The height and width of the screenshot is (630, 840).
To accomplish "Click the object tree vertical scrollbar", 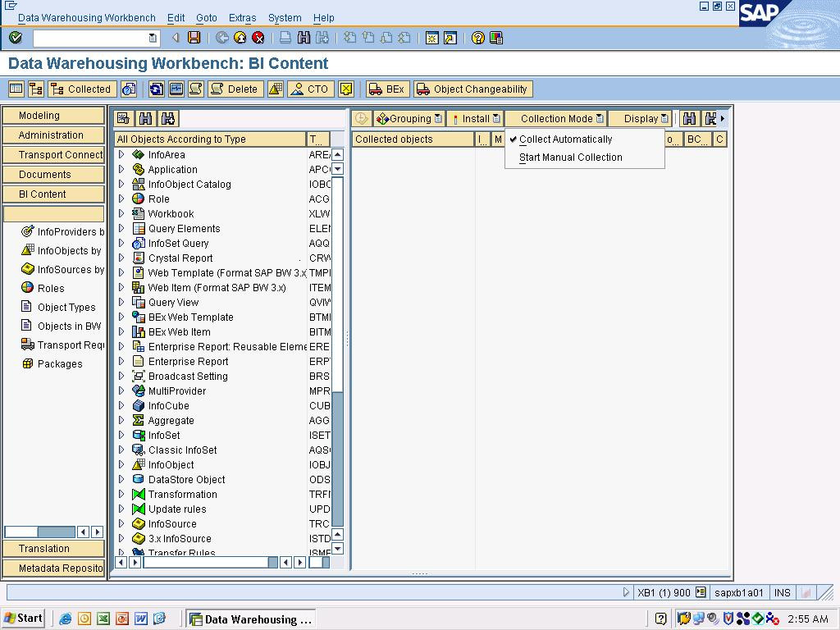I will [x=337, y=351].
